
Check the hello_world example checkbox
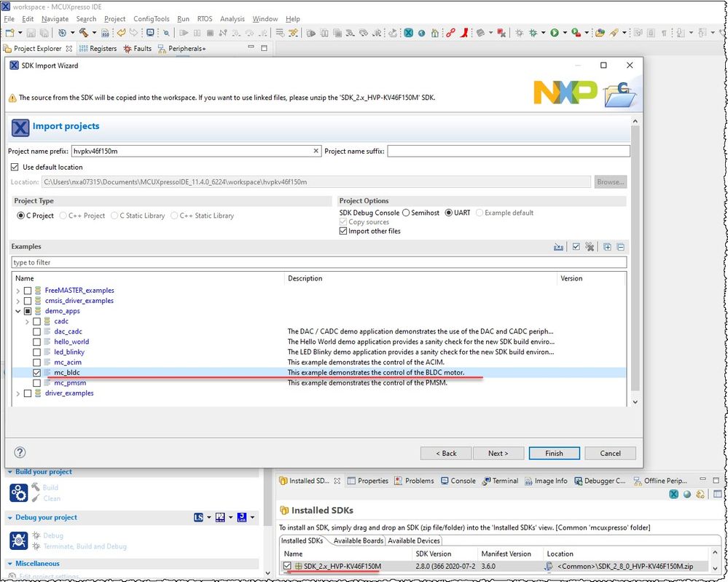pyautogui.click(x=36, y=342)
